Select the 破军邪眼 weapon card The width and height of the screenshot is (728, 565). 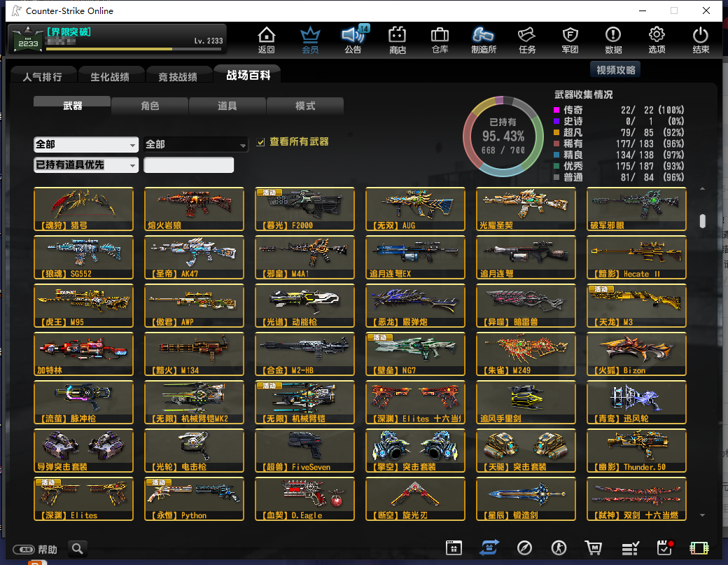pos(636,209)
